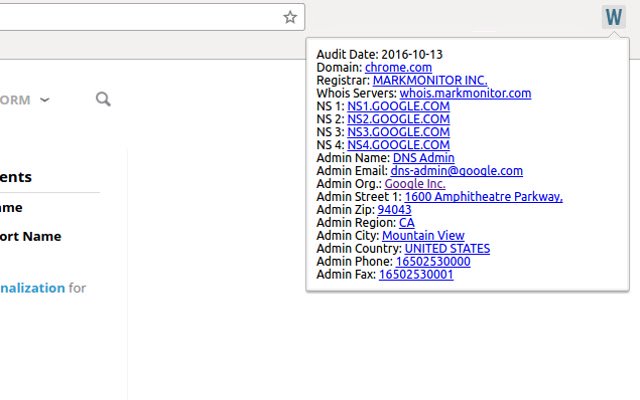The height and width of the screenshot is (400, 640).
Task: Click the admin fax 16502530001 link
Action: click(416, 274)
